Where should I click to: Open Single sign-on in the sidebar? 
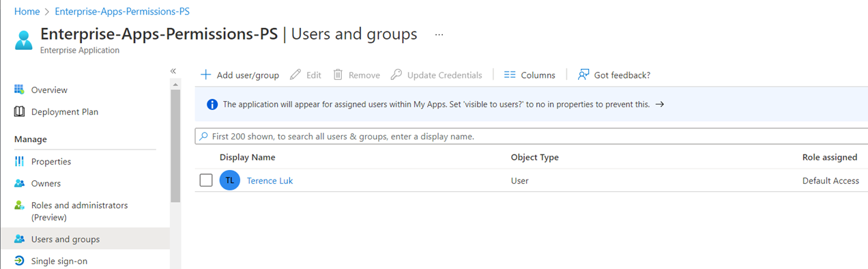coord(59,261)
